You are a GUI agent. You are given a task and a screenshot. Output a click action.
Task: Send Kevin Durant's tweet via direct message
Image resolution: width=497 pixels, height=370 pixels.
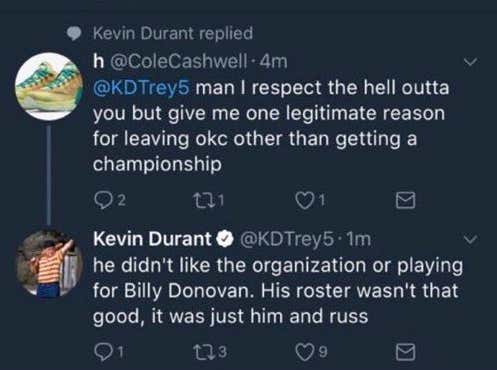pos(405,352)
